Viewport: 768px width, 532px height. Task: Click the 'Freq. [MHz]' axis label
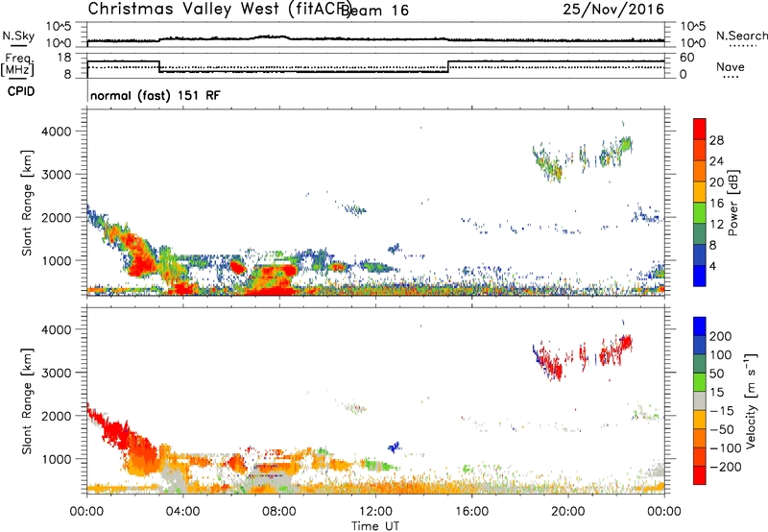[x=17, y=65]
